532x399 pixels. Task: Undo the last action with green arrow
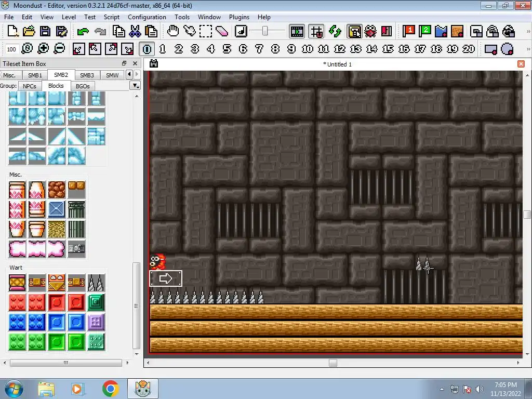83,32
